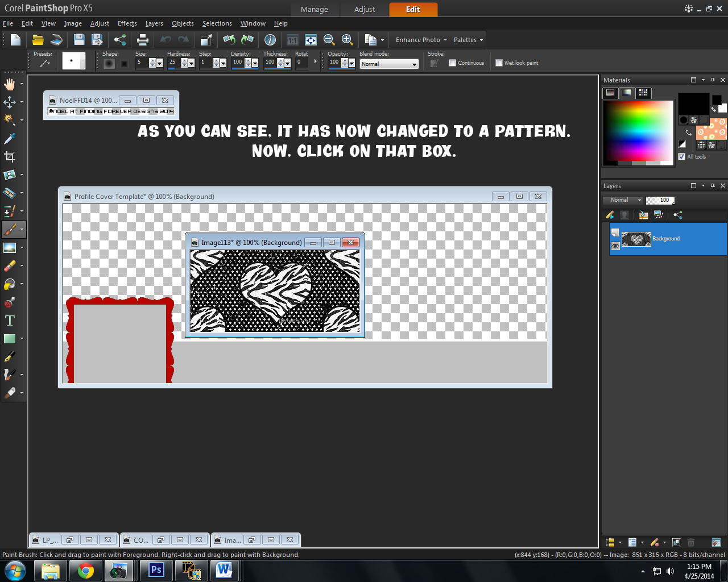Select the Text tool

click(10, 320)
